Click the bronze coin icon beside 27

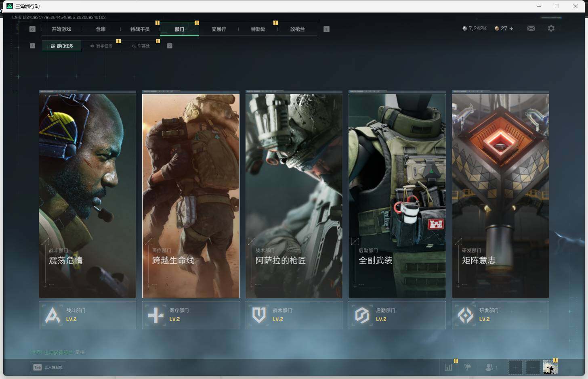point(497,28)
